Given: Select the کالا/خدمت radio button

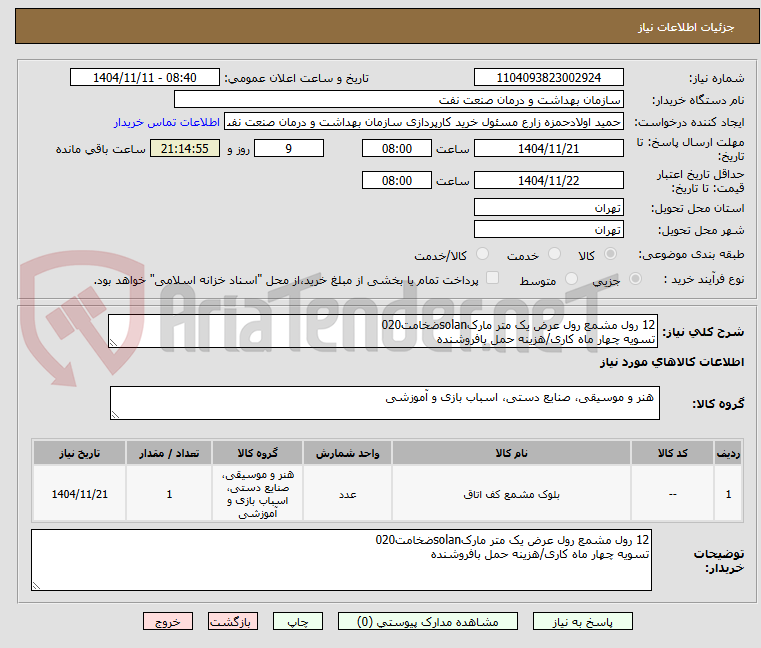Looking at the screenshot, I should click(x=482, y=254).
